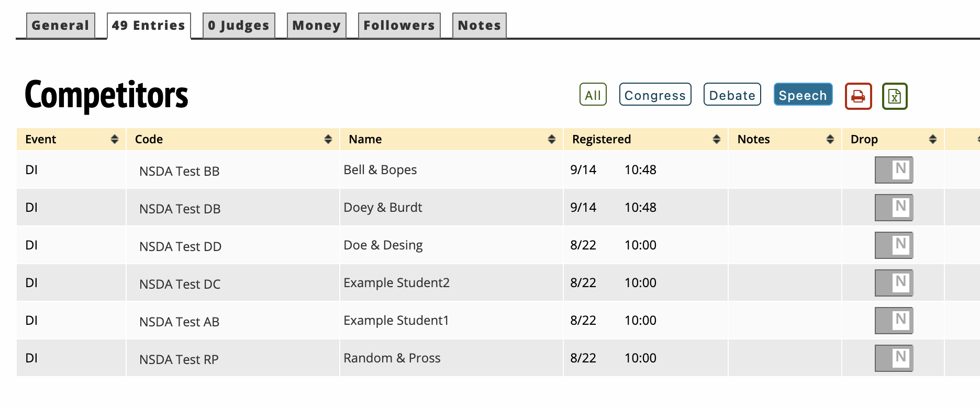The height and width of the screenshot is (409, 980).
Task: Sort by Drop column arrows
Action: tap(932, 139)
